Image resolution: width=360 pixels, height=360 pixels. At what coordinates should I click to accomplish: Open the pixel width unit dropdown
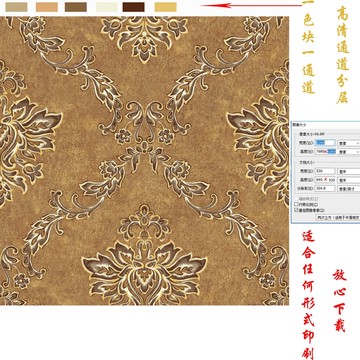[349, 143]
